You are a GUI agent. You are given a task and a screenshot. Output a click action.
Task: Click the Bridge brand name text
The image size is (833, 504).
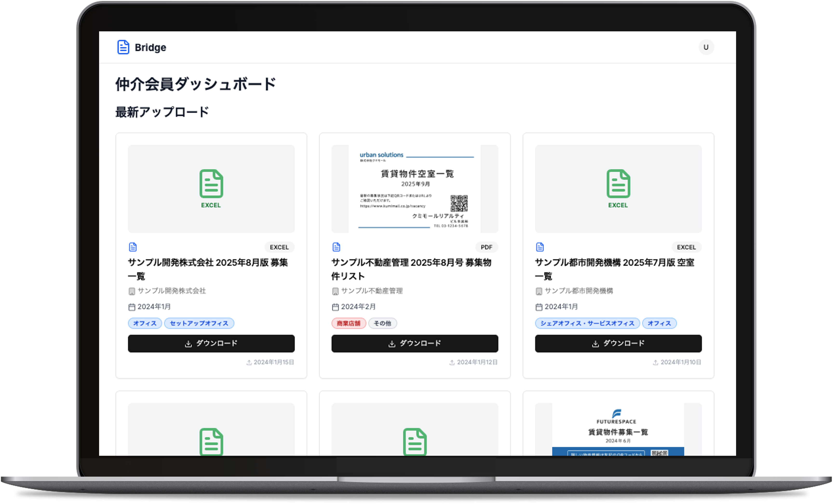coord(150,47)
